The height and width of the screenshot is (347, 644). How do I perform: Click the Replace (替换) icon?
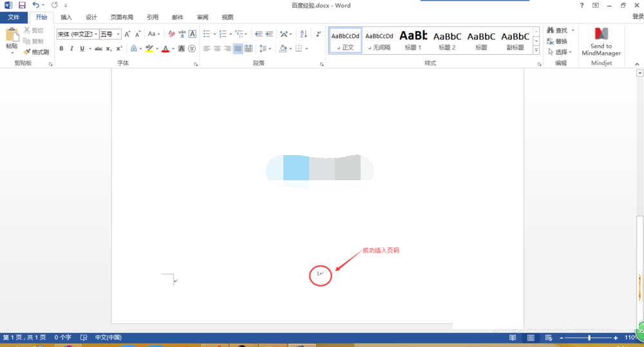point(556,41)
